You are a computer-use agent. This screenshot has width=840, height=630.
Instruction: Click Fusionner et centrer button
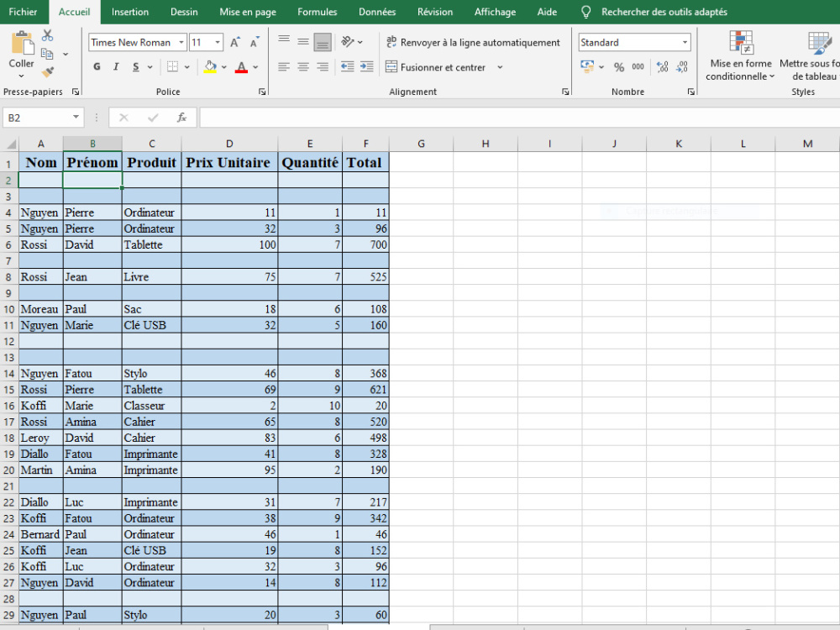435,67
